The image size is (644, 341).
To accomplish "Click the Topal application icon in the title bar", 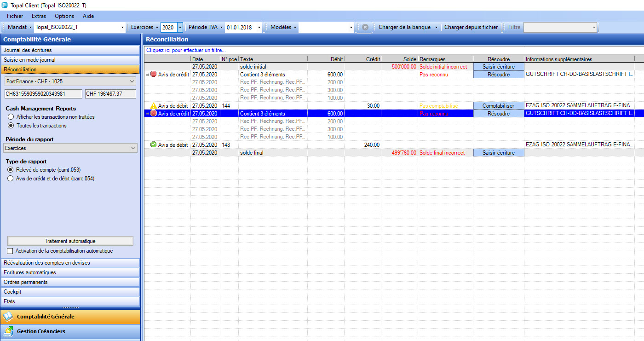I will 5,5.
